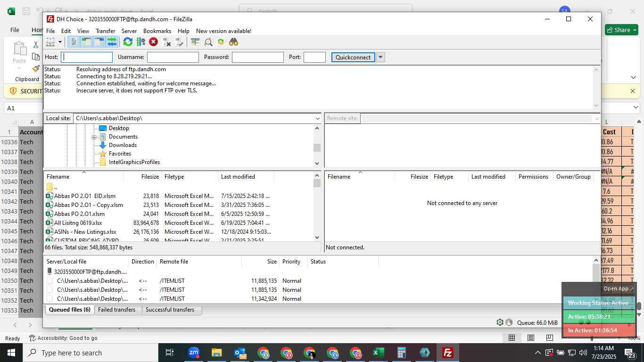Image resolution: width=644 pixels, height=362 pixels.
Task: Click the Password input field
Action: [258, 57]
